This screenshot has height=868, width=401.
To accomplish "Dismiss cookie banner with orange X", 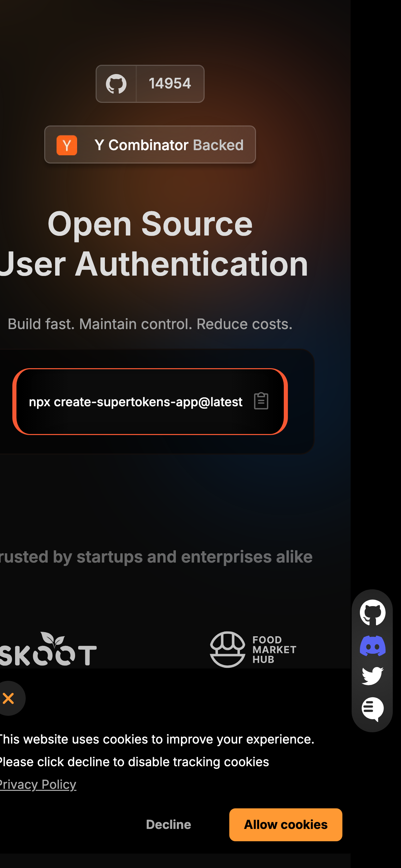I will tap(8, 698).
